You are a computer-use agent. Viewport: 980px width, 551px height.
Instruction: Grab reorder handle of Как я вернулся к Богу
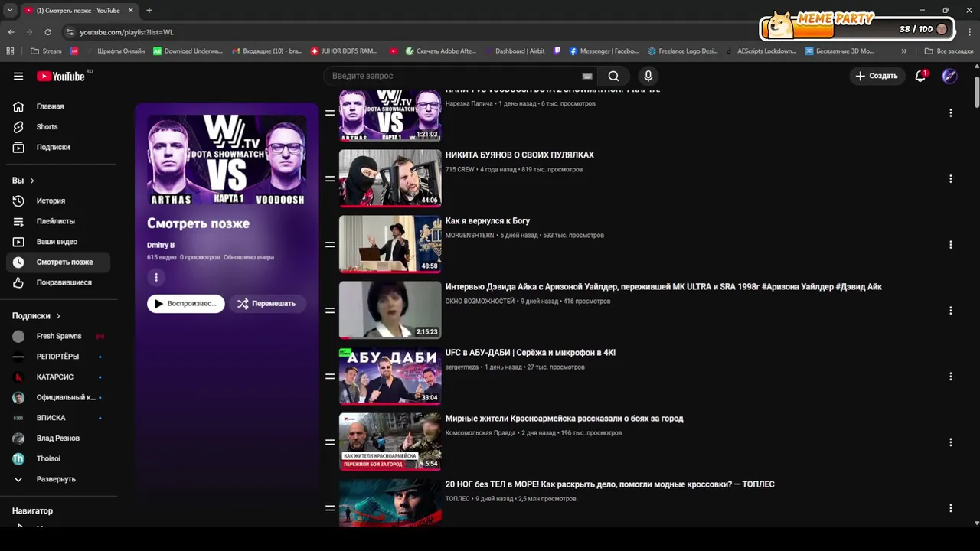click(x=330, y=245)
